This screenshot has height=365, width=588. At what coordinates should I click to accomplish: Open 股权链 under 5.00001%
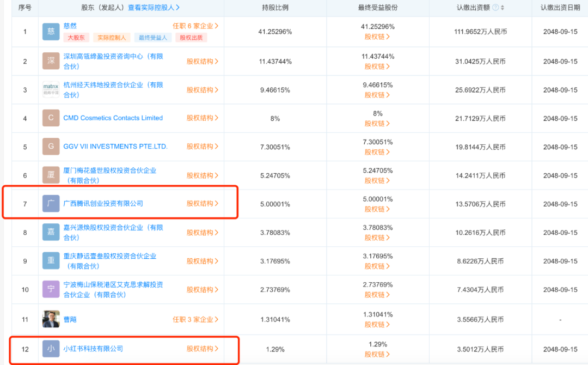[377, 209]
